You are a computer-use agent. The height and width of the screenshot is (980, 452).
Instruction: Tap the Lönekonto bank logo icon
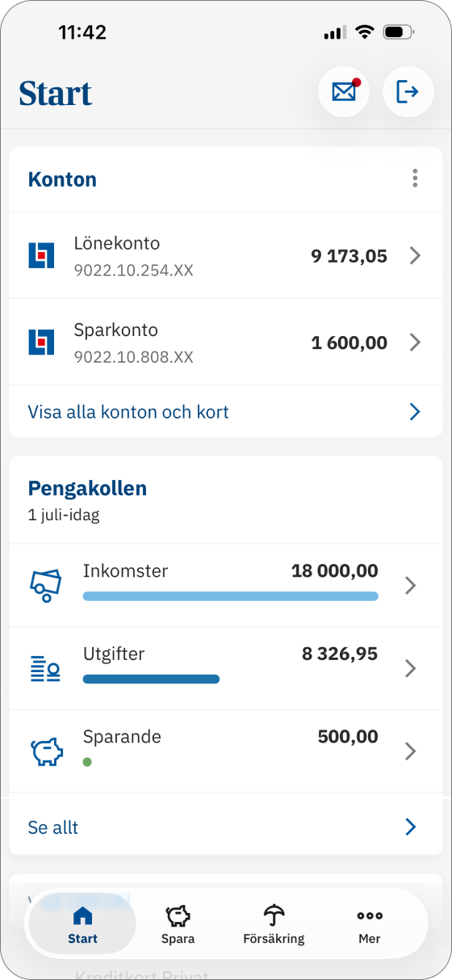coord(41,255)
